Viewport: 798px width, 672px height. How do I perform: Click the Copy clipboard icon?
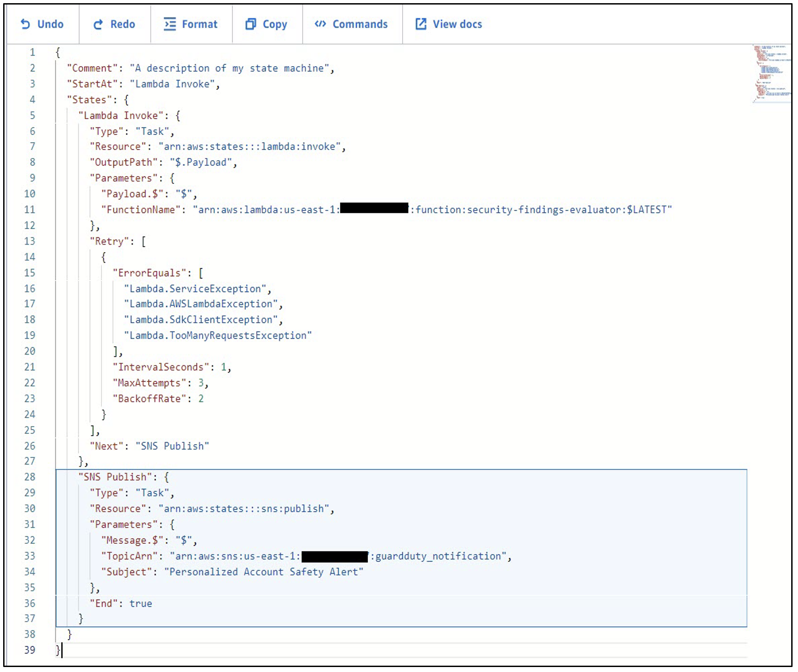(x=251, y=24)
